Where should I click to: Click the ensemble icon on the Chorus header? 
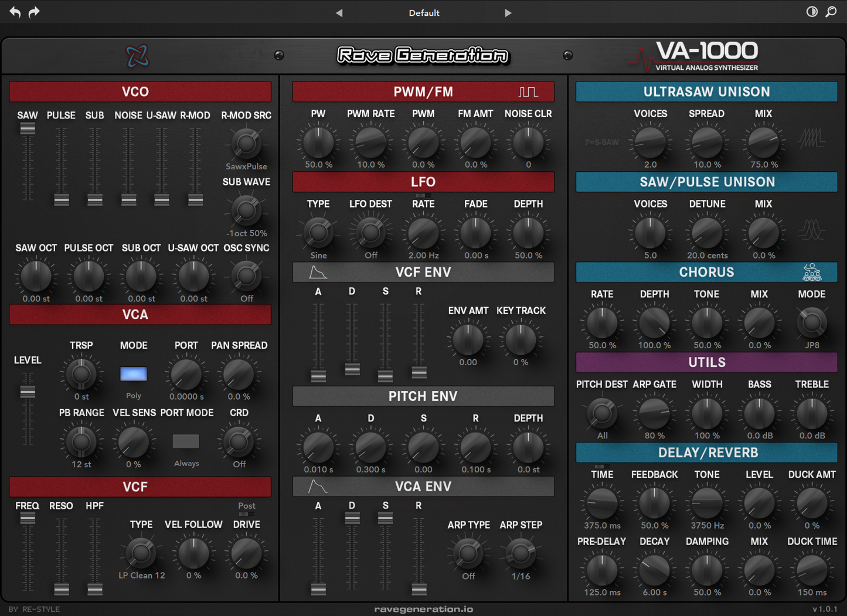[x=812, y=271]
